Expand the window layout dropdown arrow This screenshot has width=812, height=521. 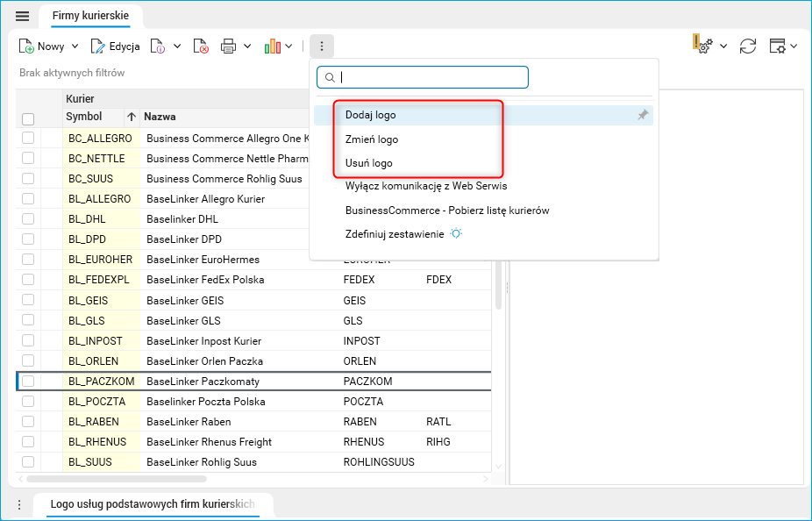coord(794,46)
